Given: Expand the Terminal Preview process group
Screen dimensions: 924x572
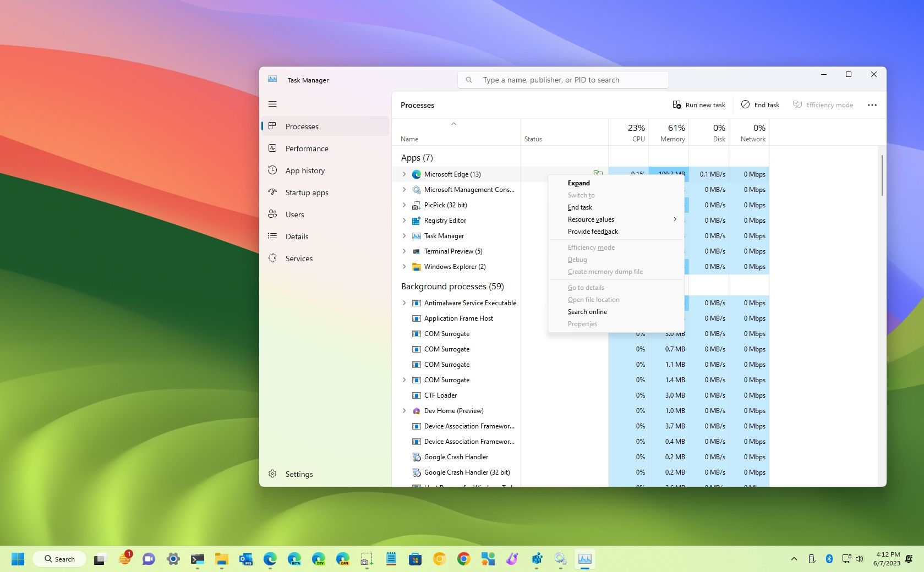Looking at the screenshot, I should 404,251.
